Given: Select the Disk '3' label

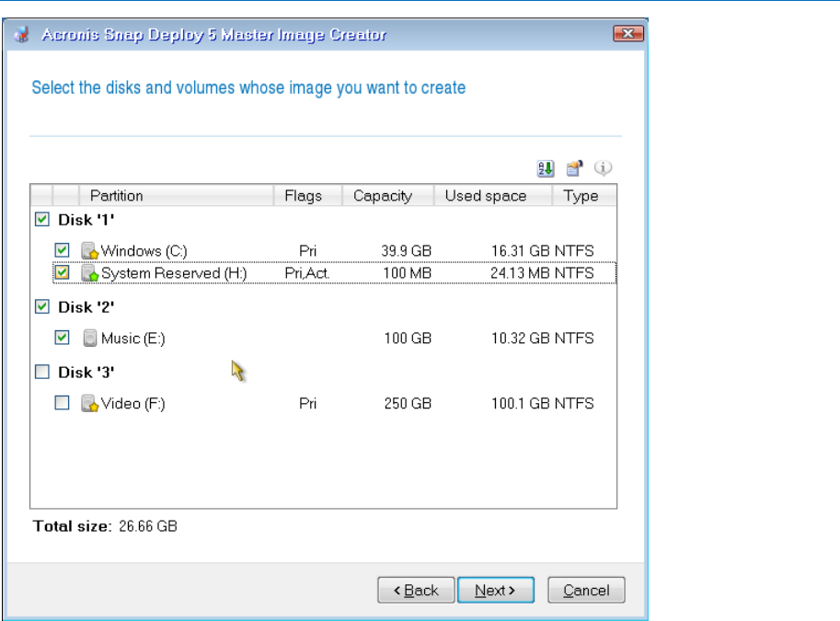Looking at the screenshot, I should 86,373.
